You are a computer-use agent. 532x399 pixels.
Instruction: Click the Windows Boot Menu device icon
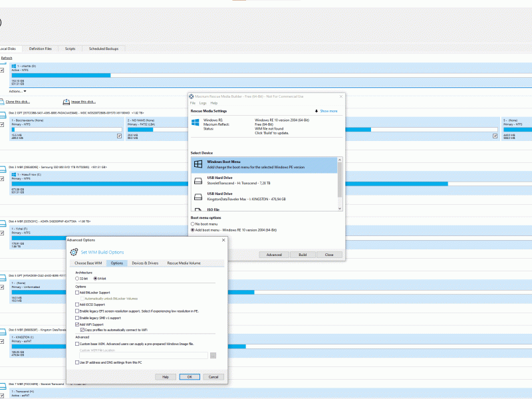click(x=198, y=164)
